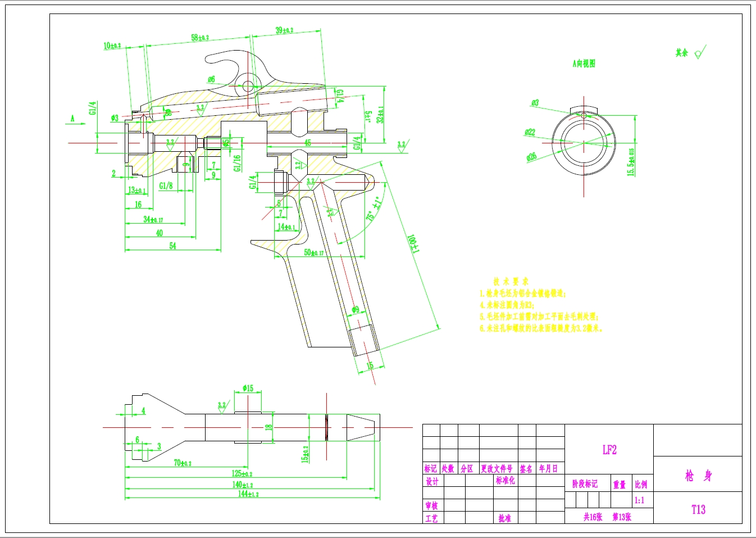Click the '39±0.2' dimension text
The image size is (756, 538).
pos(284,30)
